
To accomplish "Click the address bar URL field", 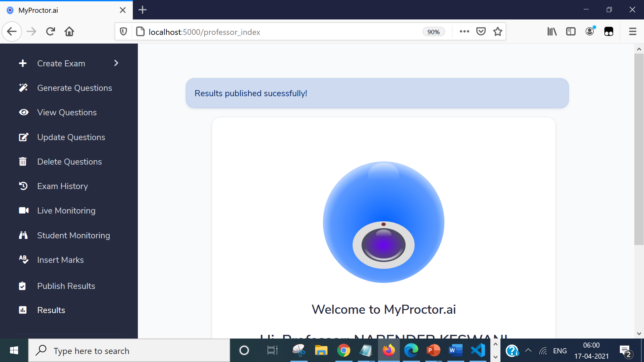I will (x=268, y=32).
